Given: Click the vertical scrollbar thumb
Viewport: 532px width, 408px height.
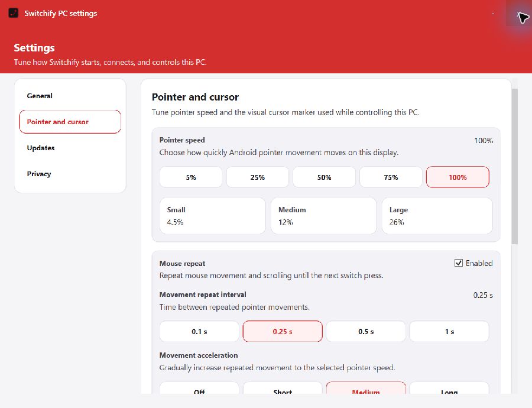Looking at the screenshot, I should (515, 166).
